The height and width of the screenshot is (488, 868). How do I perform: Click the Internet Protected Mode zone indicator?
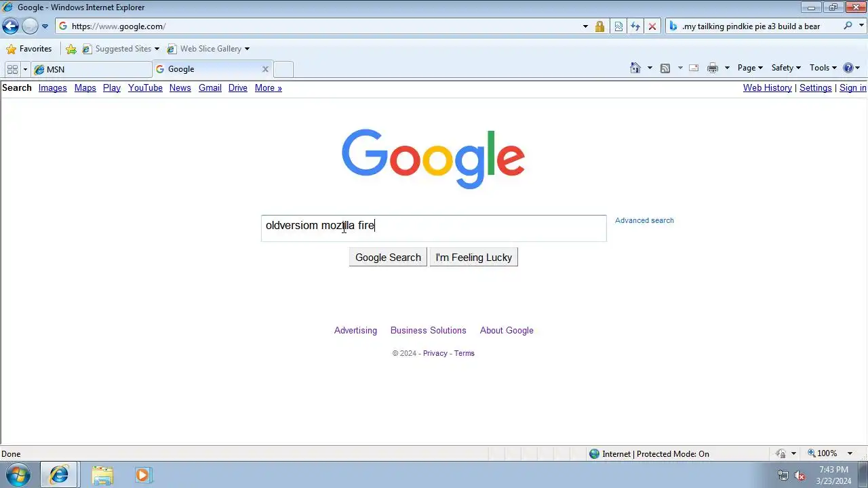[x=649, y=454]
